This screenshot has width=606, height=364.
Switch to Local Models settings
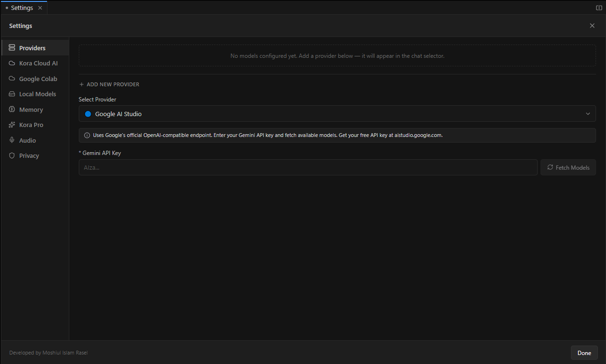click(35, 94)
